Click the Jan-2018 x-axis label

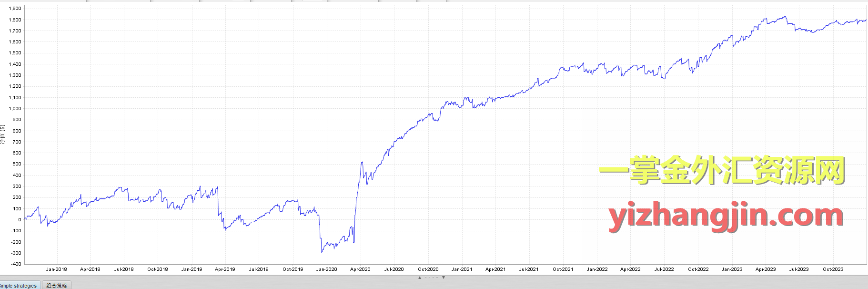click(x=56, y=269)
